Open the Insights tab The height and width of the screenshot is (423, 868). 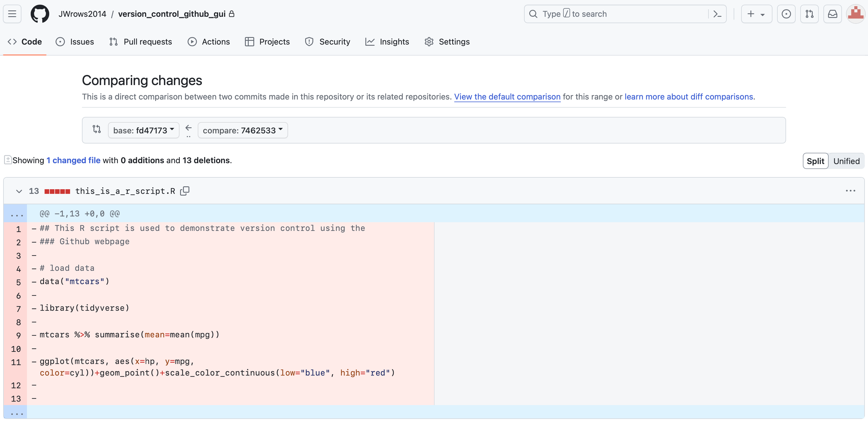387,42
